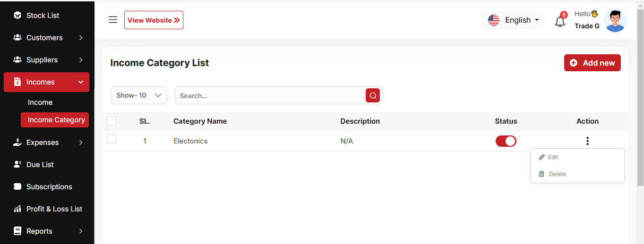
Task: Click the Stock List box icon
Action: pos(17,16)
